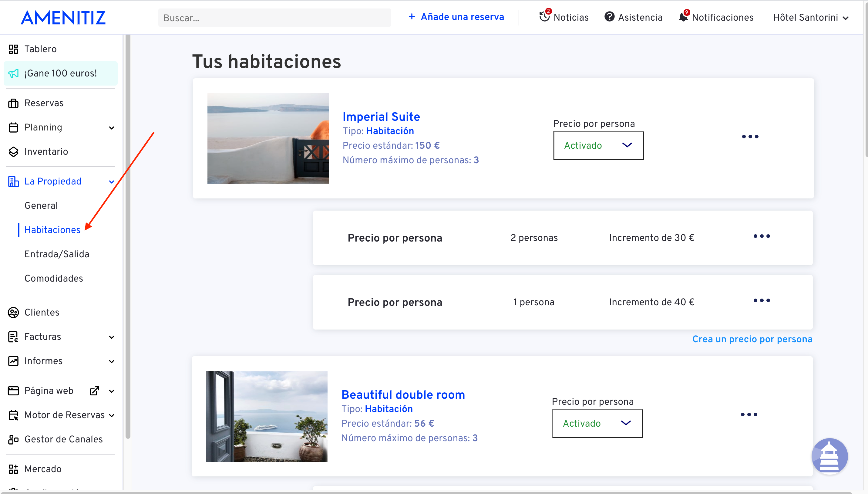This screenshot has height=494, width=868.
Task: Click the Informes chart icon
Action: [x=13, y=361]
